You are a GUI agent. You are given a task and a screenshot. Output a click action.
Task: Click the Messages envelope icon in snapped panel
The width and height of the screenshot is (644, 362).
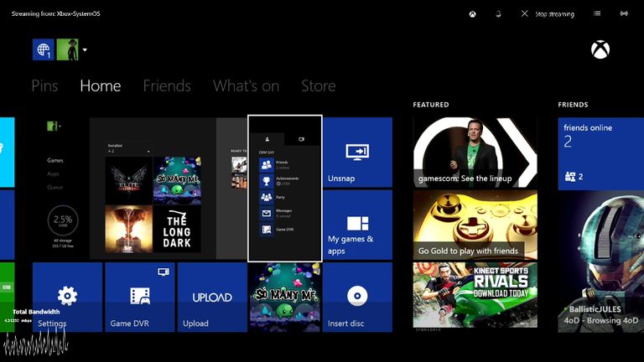(x=266, y=214)
